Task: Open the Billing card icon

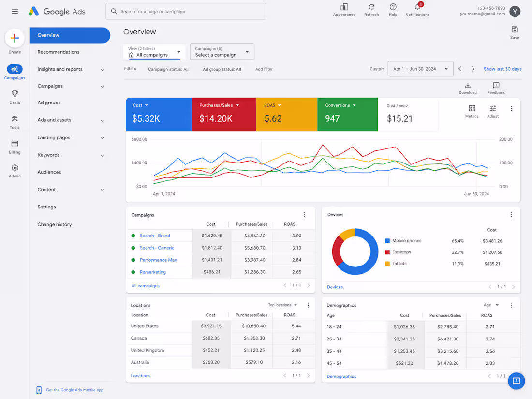Action: point(15,143)
